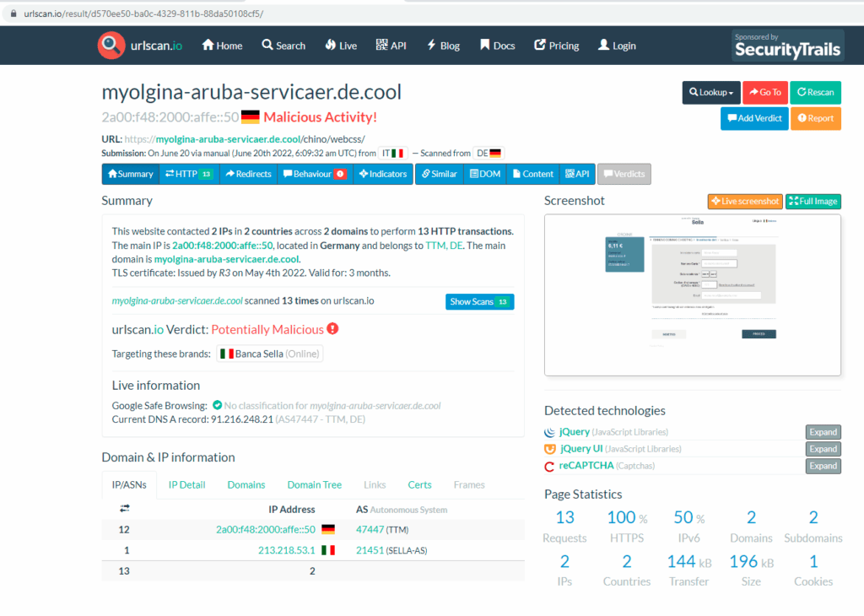
Task: Go to the Live nav item
Action: tap(341, 46)
